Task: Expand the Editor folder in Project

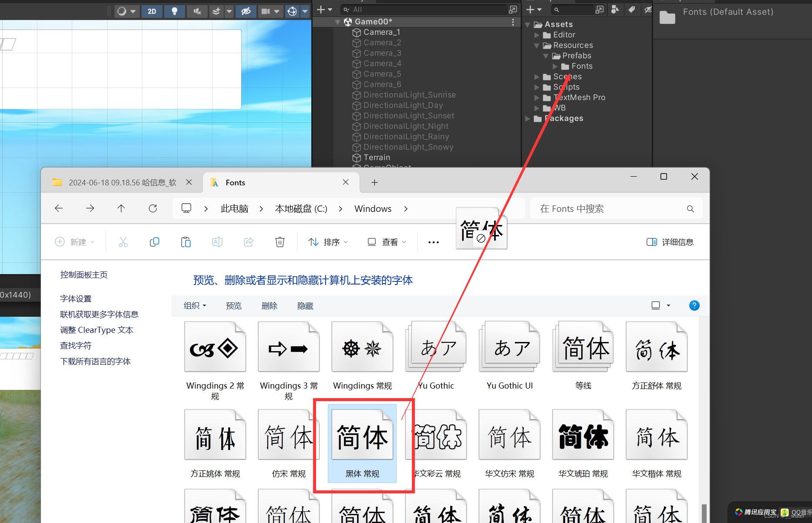Action: [537, 35]
